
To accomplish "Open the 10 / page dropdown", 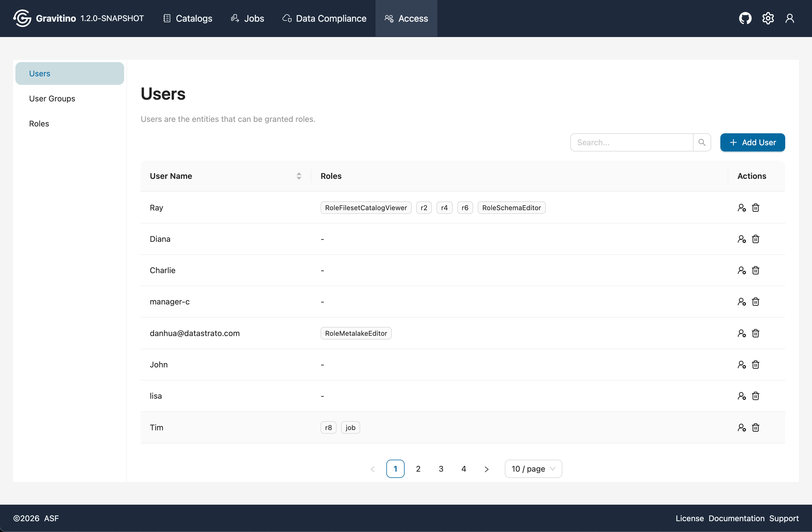I will [x=533, y=468].
